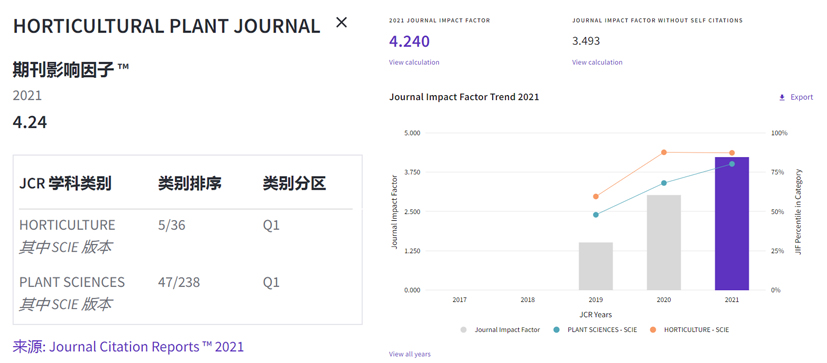Click the 2018 x-axis year label
The image size is (827, 363).
point(527,300)
